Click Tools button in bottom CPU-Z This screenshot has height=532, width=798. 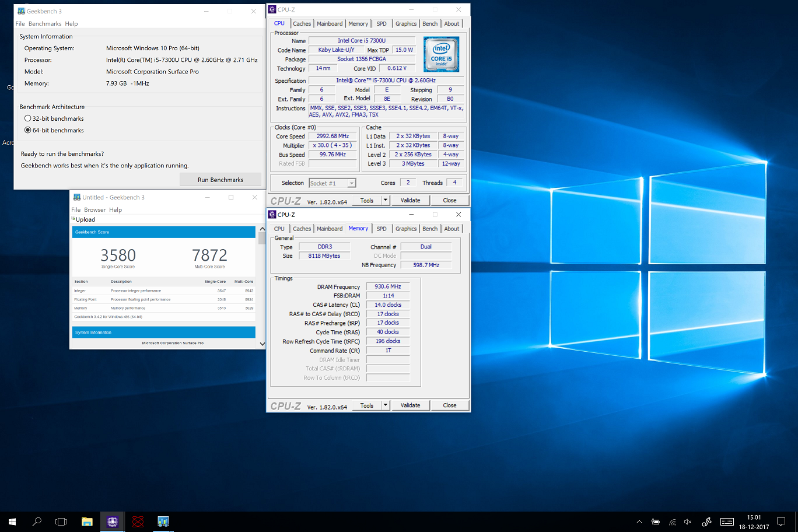[367, 405]
